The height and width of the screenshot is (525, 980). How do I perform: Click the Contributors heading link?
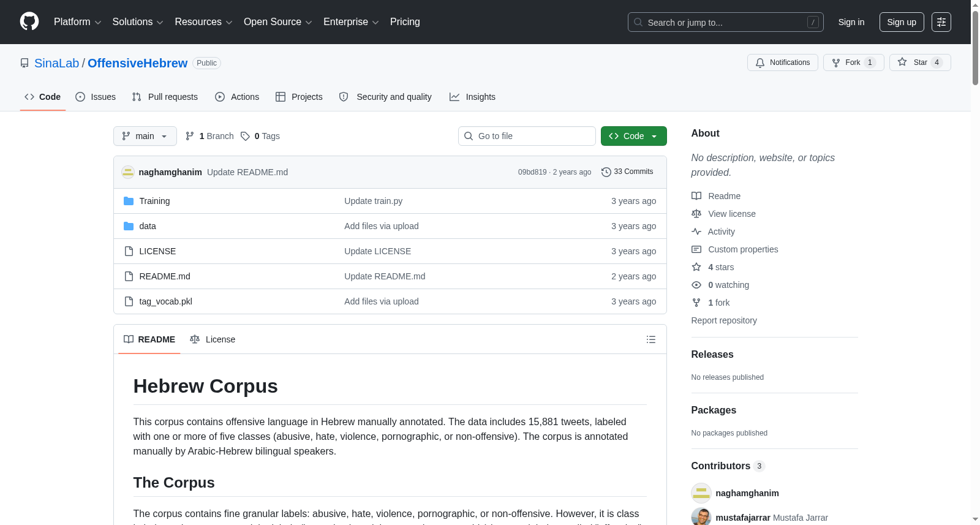728,466
